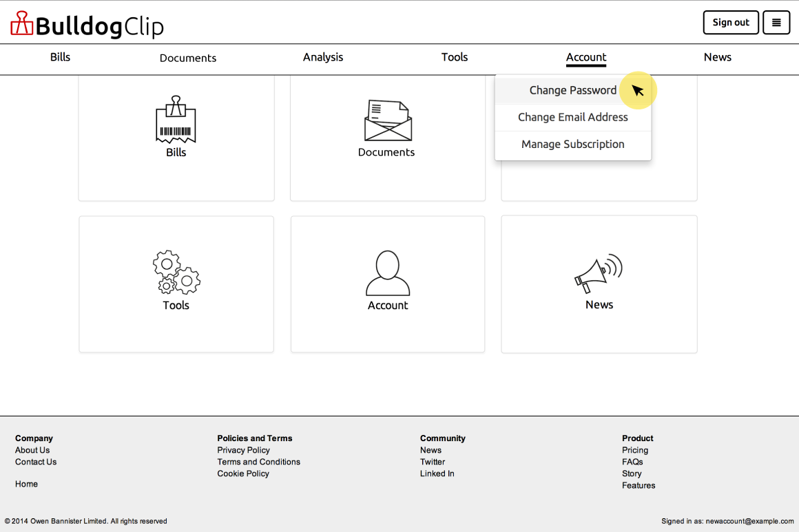Screen dimensions: 799x532
Task: Open Manage Subscription in the dropdown
Action: tap(572, 144)
